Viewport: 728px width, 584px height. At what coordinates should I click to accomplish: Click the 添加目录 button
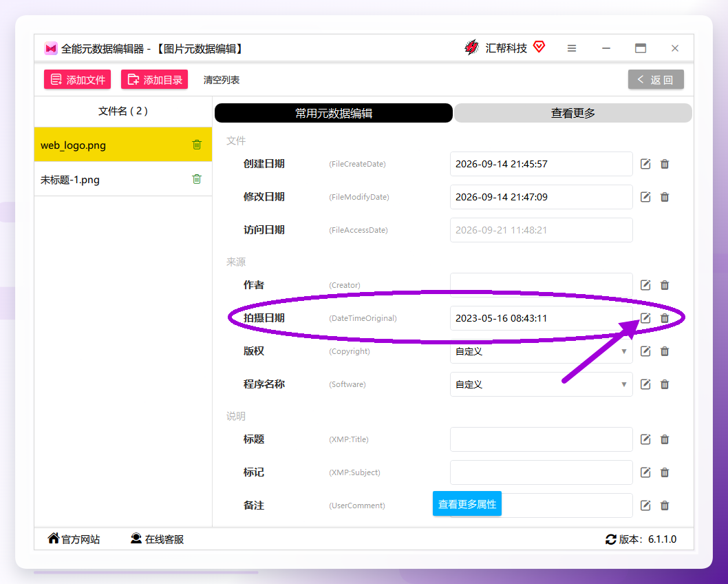pyautogui.click(x=155, y=79)
